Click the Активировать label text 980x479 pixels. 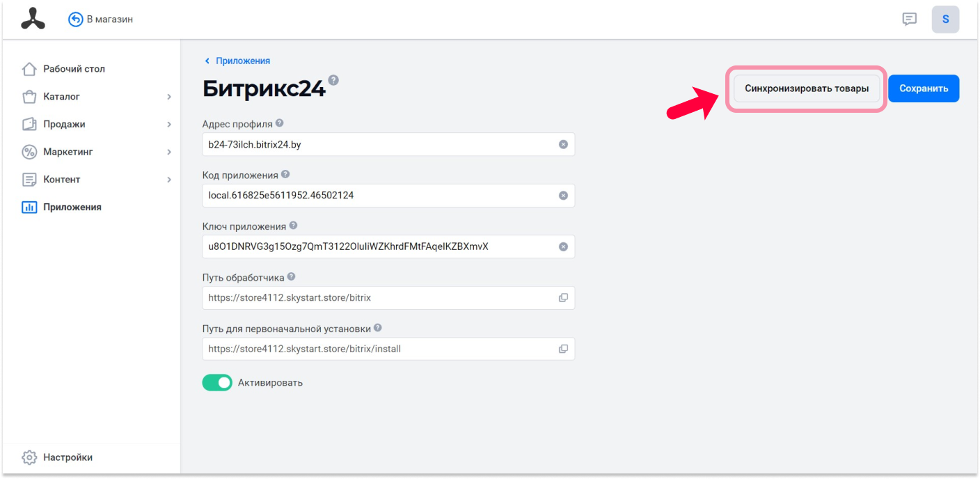pyautogui.click(x=270, y=383)
